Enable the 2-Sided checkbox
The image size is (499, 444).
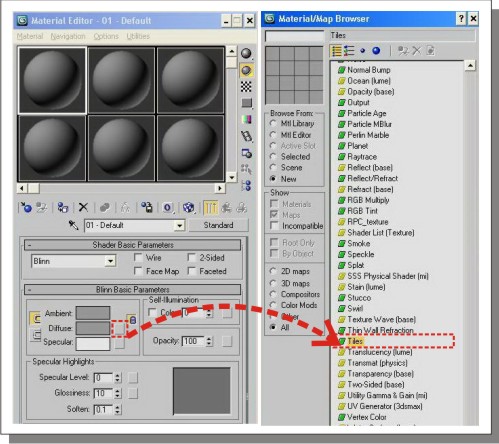pos(192,257)
